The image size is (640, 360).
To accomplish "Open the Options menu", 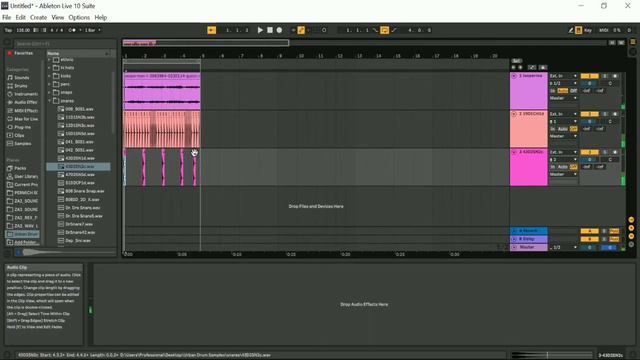I will pos(79,18).
